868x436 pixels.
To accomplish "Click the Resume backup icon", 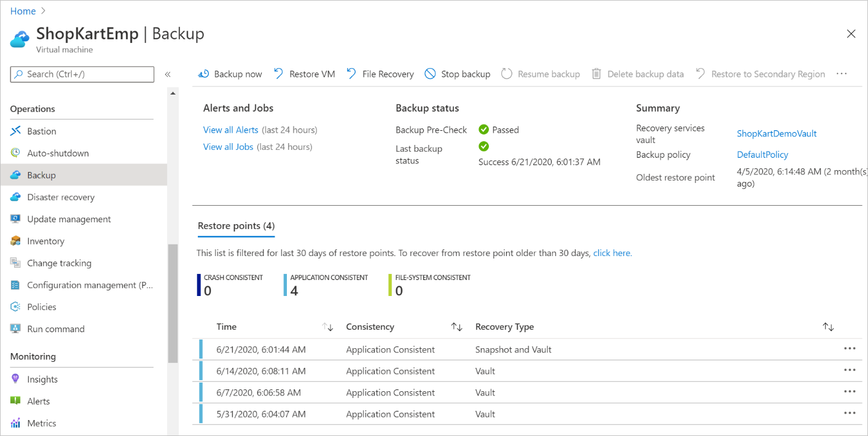I will (x=507, y=74).
